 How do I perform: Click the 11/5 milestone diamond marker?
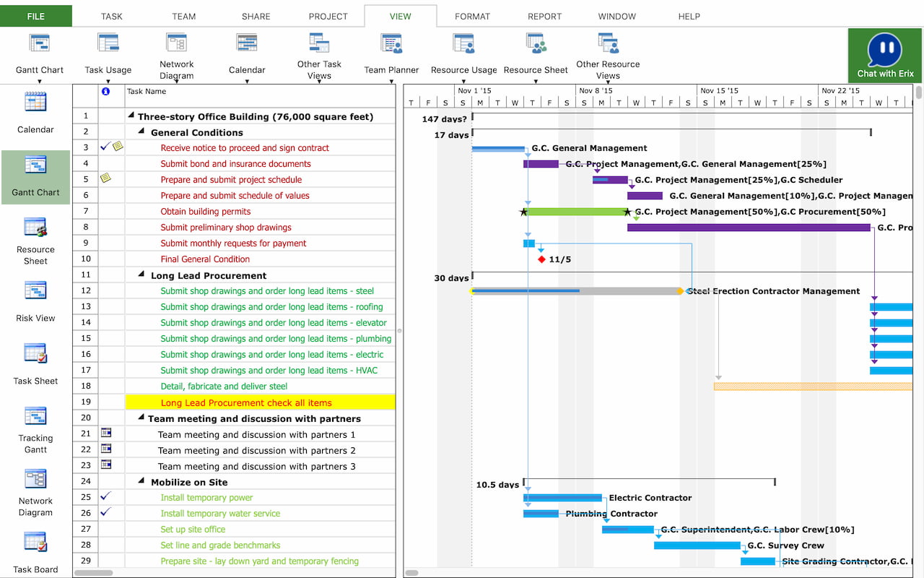tap(541, 259)
